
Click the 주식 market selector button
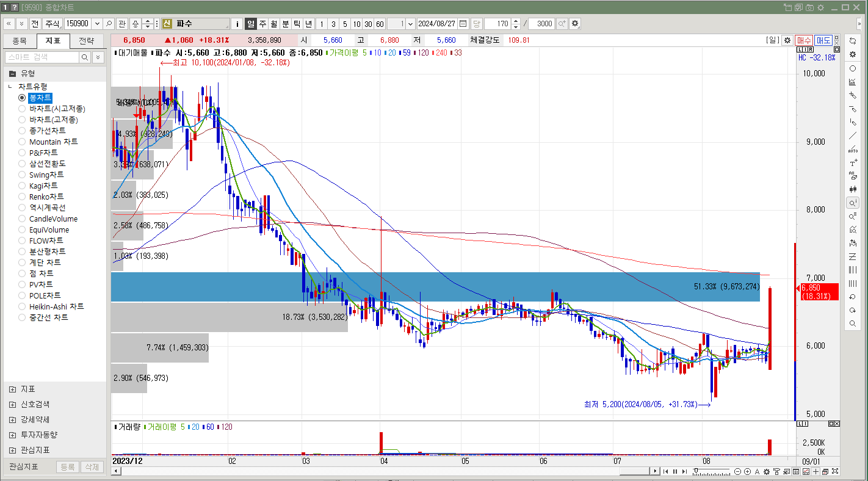53,24
